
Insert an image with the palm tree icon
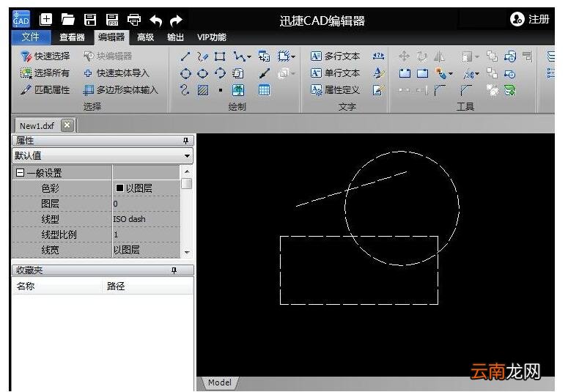[238, 90]
